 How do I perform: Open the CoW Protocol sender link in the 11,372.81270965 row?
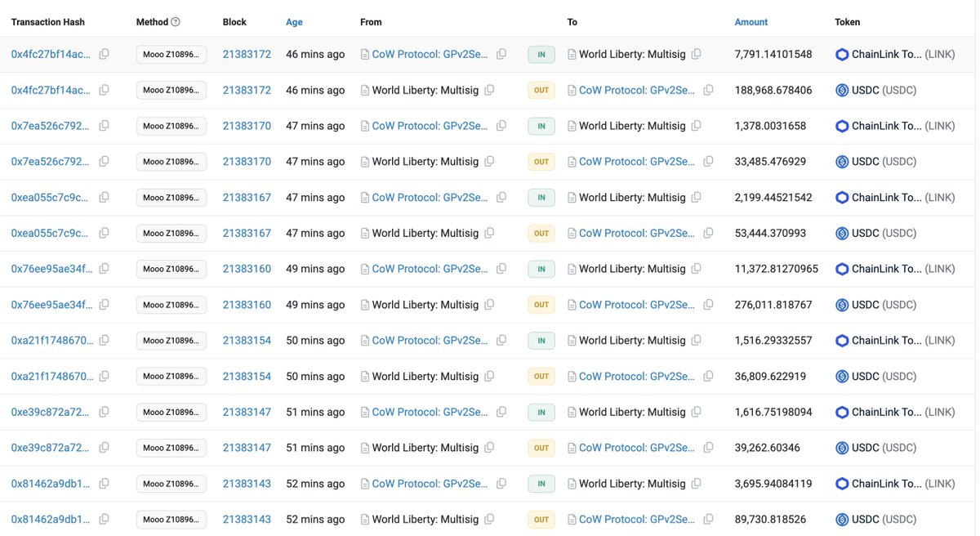(x=430, y=269)
